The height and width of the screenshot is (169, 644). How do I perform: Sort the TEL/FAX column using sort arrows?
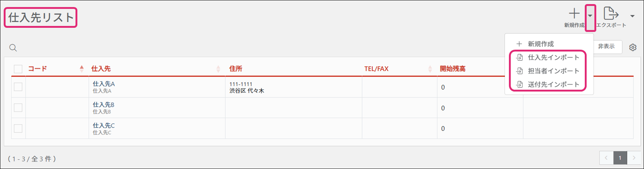[x=430, y=69]
